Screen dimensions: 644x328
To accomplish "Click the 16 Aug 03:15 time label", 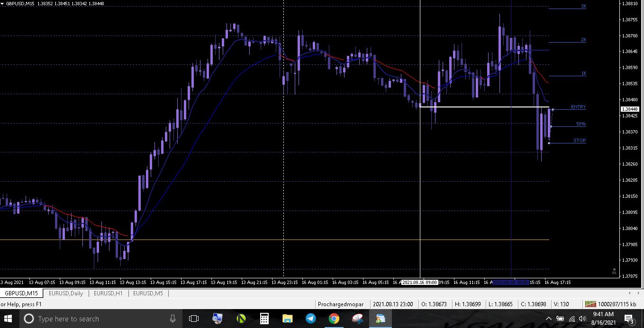I will 346,282.
